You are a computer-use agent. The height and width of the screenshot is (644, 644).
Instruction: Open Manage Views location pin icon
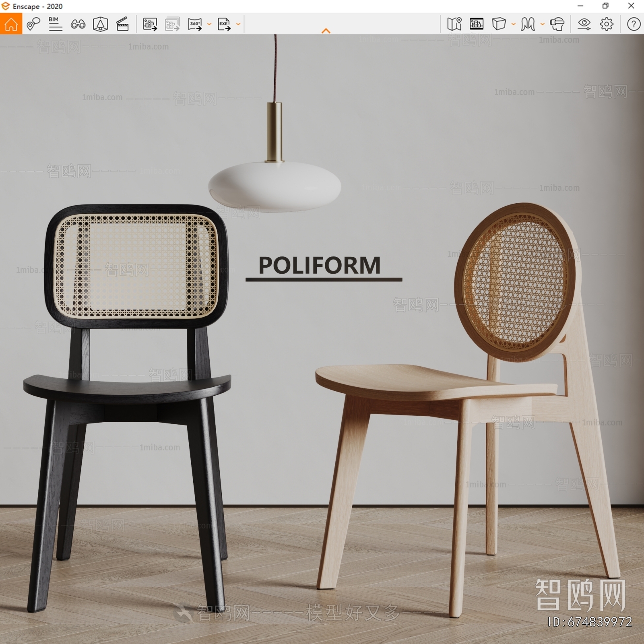click(x=33, y=24)
